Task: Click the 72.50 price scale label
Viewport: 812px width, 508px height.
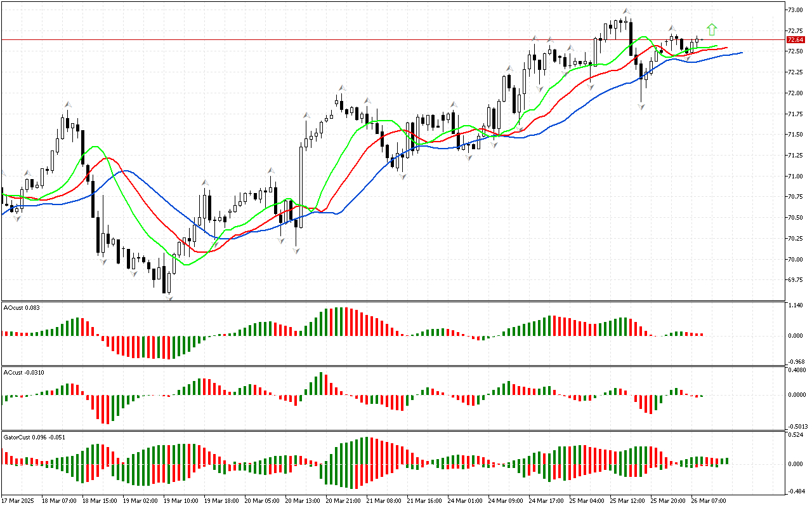Action: [x=795, y=52]
